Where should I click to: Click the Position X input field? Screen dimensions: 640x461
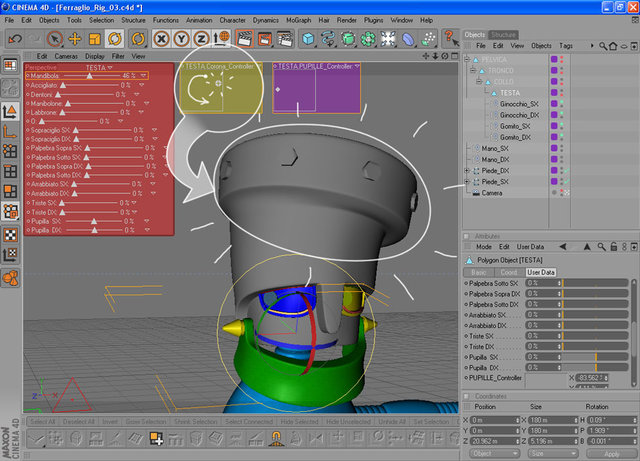point(495,420)
